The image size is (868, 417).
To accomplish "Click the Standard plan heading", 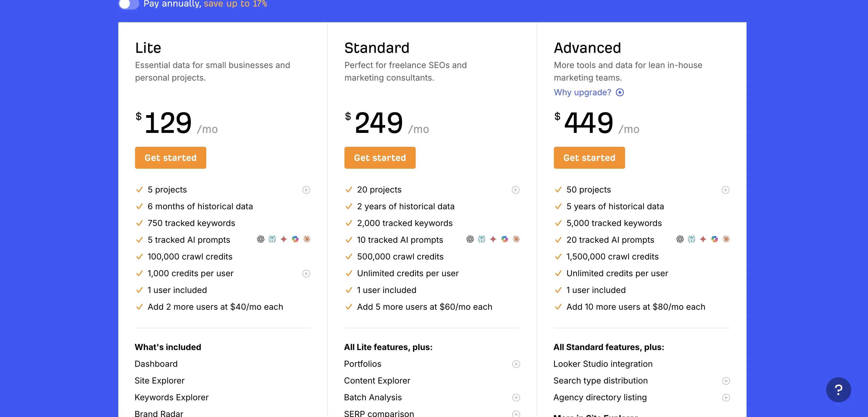I will (377, 48).
